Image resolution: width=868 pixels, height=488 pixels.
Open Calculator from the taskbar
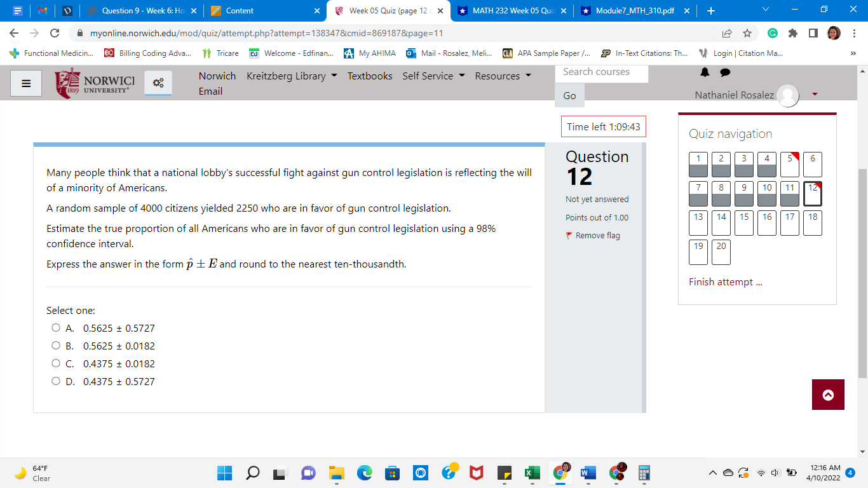coord(644,473)
